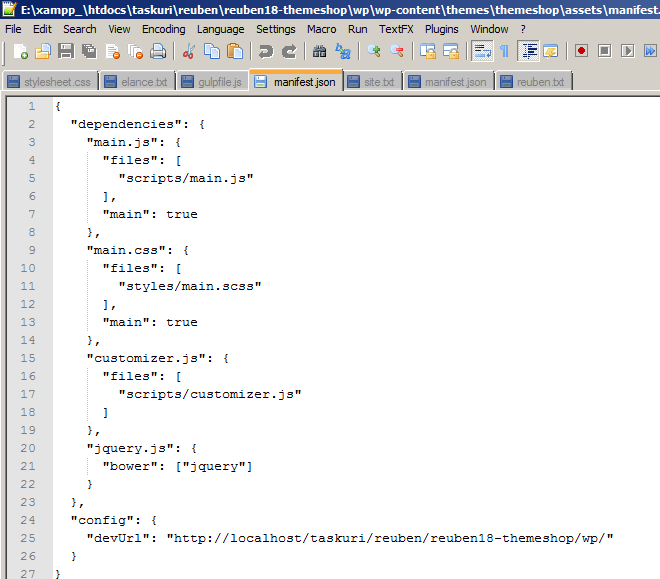
Task: Paste from clipboard using toolbar icon
Action: [x=235, y=51]
